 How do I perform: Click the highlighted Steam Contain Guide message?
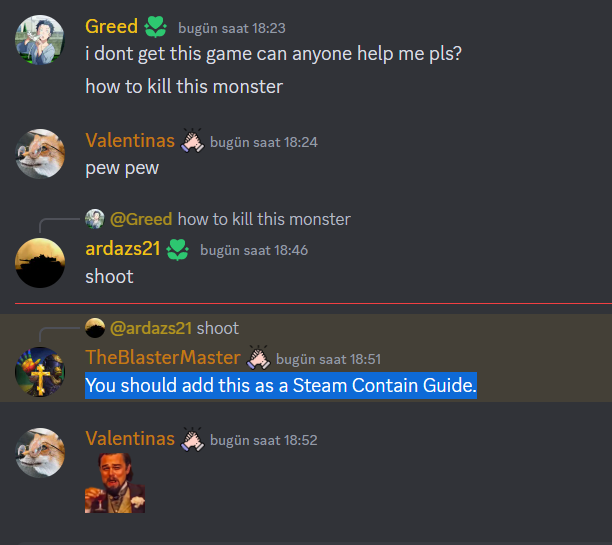click(x=281, y=385)
